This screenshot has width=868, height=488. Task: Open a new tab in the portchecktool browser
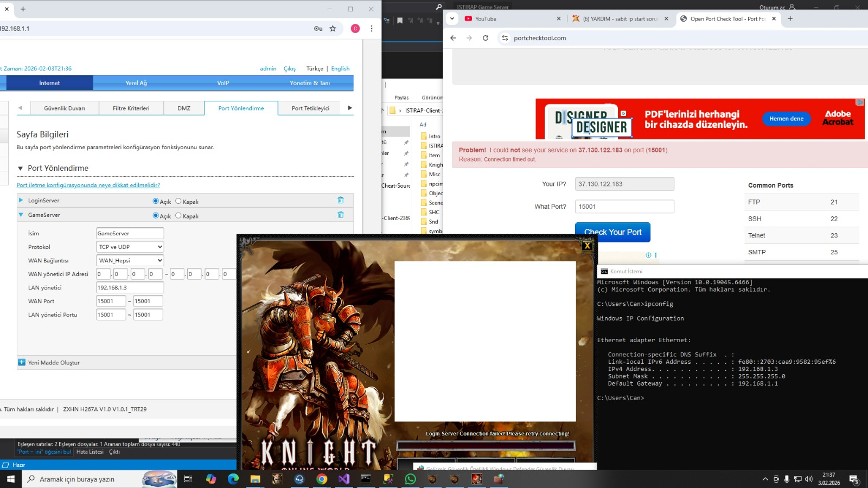(x=790, y=18)
